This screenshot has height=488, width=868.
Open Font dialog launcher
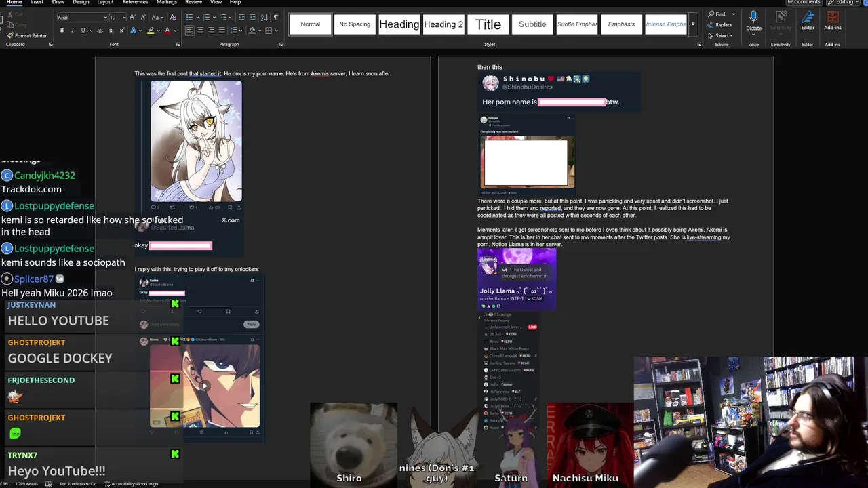(x=178, y=45)
